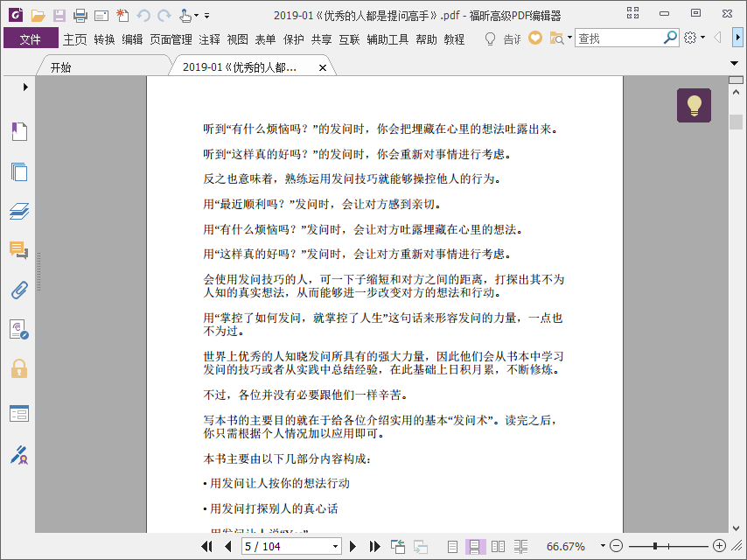Close the 2019-01 PDF document tab

point(323,67)
